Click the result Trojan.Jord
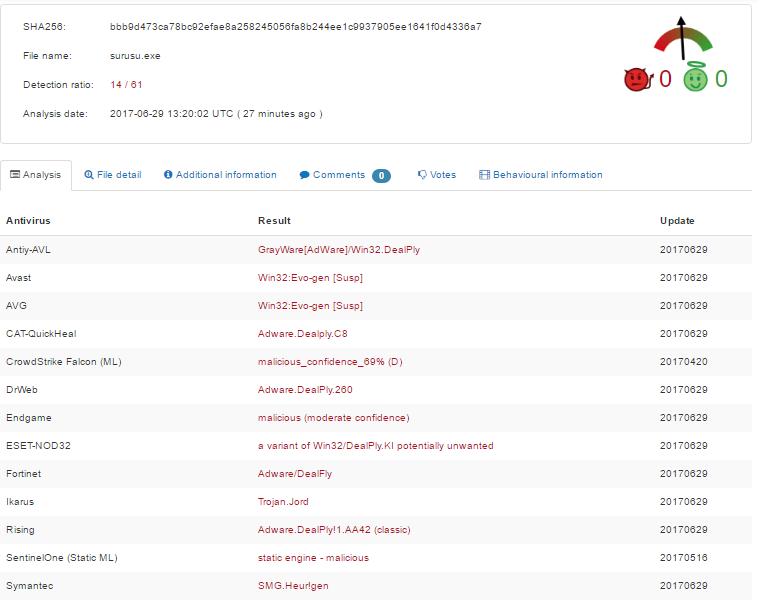Screen dimensions: 758x600 click(x=283, y=502)
